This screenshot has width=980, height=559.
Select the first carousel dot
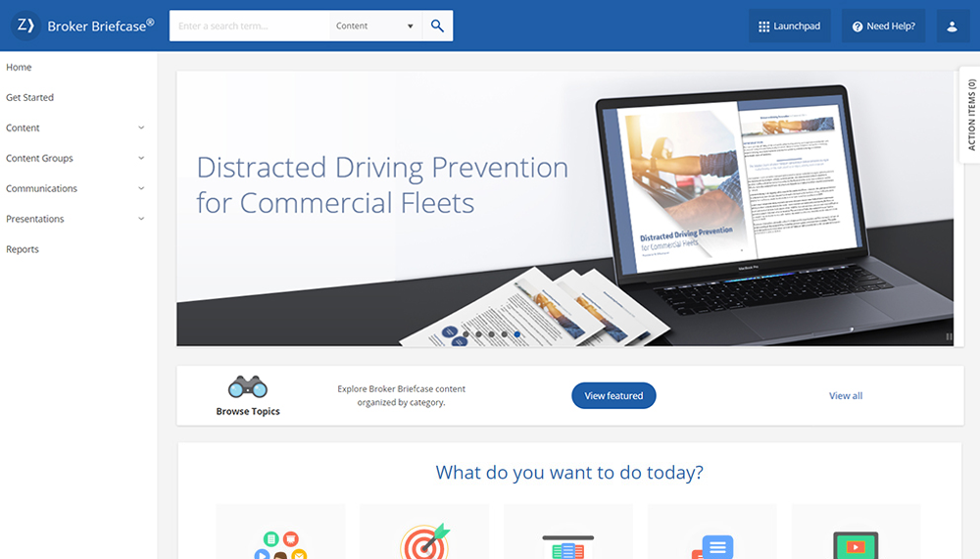[465, 334]
